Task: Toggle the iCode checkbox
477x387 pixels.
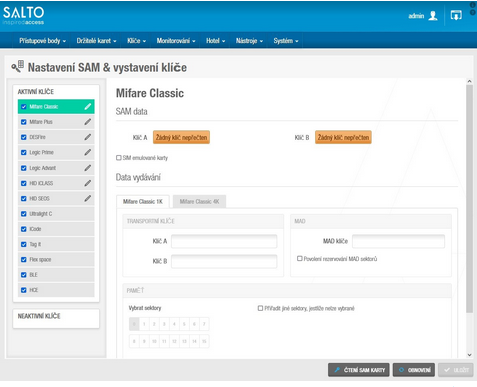Action: click(24, 229)
